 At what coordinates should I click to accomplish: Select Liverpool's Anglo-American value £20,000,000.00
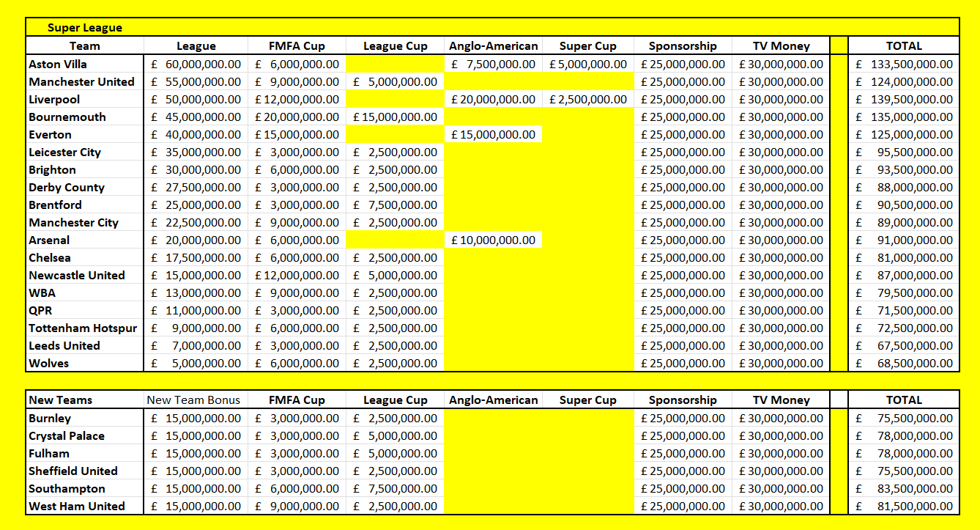493,99
